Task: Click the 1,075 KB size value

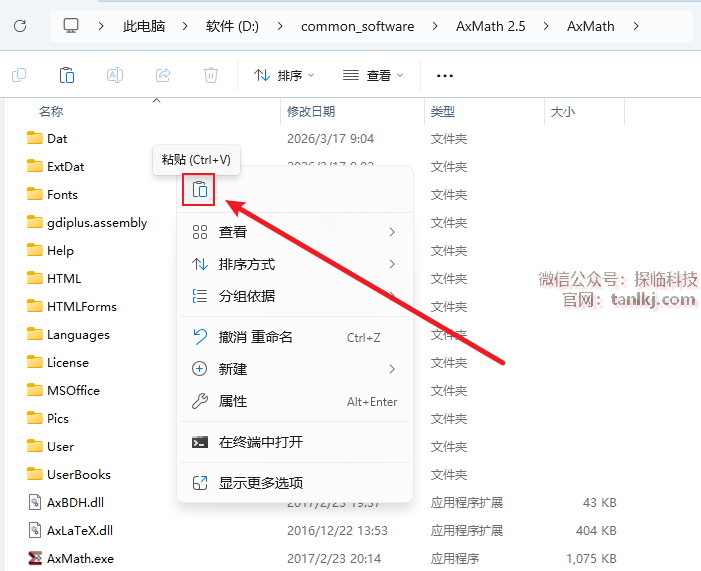Action: 591,558
